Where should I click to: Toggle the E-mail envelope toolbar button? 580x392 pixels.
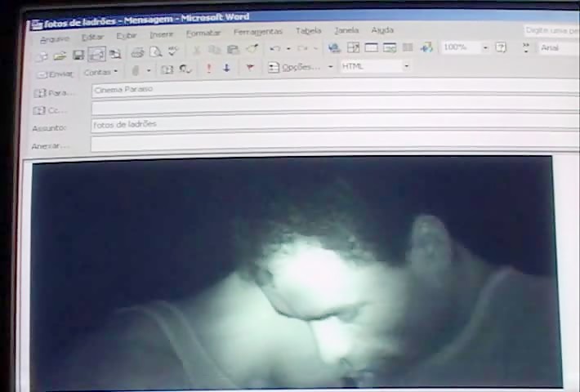point(96,55)
